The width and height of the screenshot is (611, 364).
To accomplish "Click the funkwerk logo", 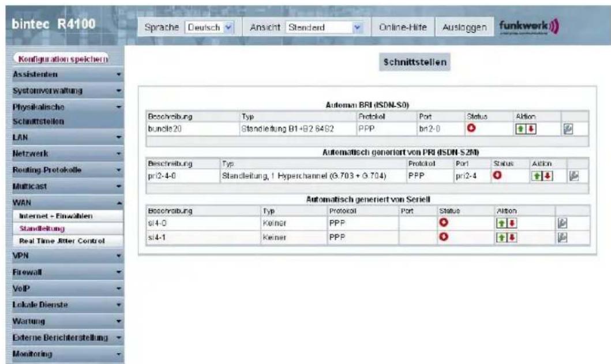I will coord(529,27).
